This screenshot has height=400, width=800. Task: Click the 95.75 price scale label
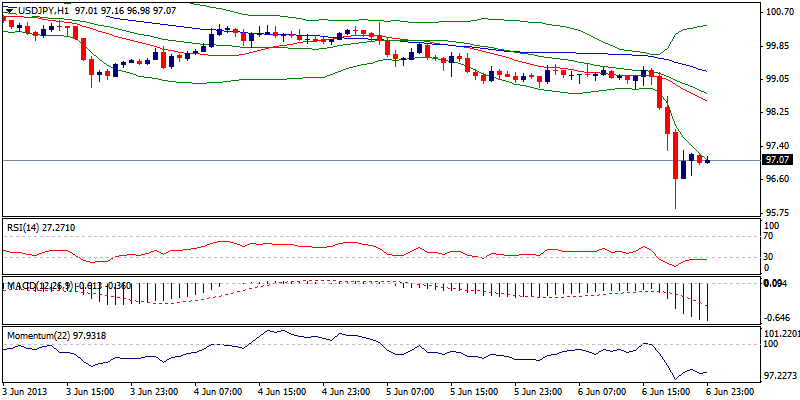tap(777, 212)
